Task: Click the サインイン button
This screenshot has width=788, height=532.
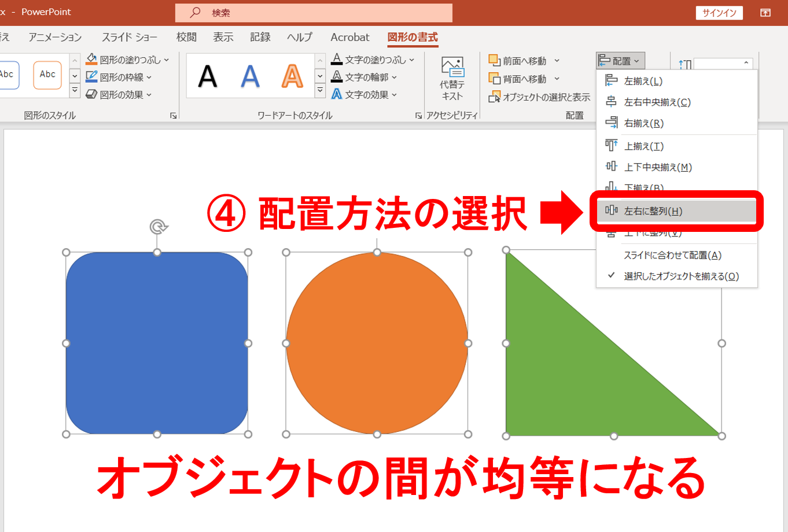Action: 719,13
